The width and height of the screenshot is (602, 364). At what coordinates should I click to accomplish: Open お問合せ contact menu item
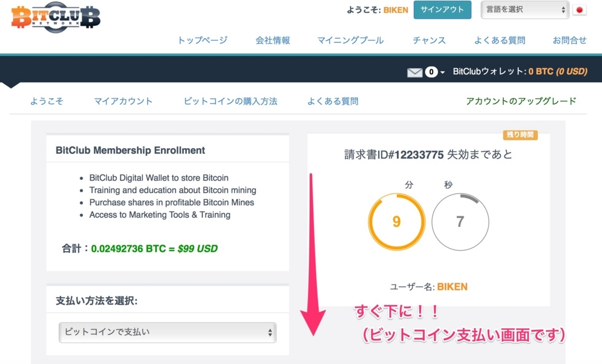coord(569,41)
